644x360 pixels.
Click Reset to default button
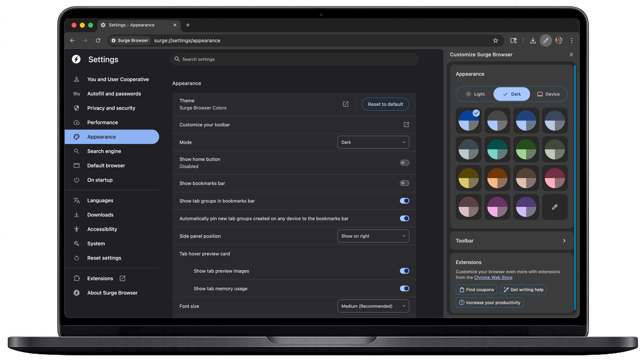pos(385,104)
